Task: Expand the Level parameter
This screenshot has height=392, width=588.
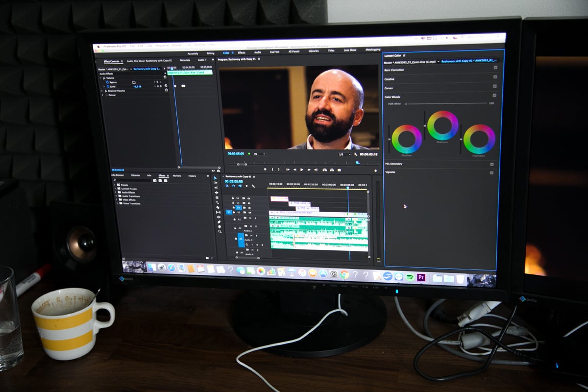Action: tap(104, 86)
